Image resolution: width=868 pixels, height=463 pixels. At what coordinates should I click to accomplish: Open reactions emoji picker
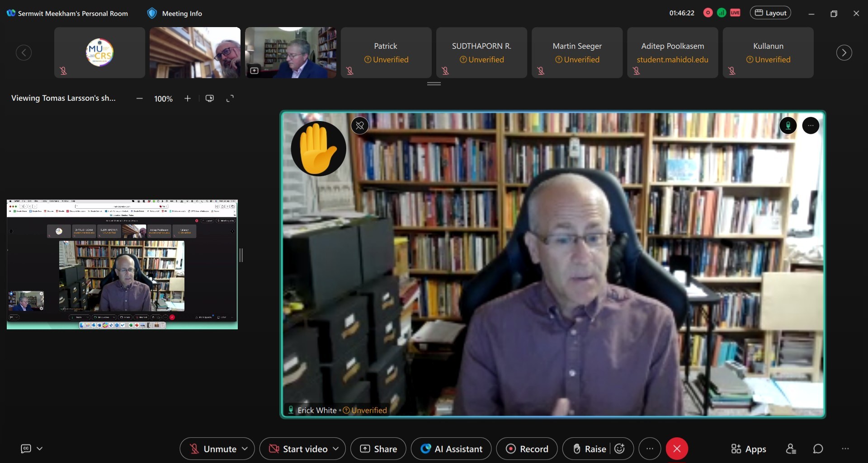pos(620,449)
